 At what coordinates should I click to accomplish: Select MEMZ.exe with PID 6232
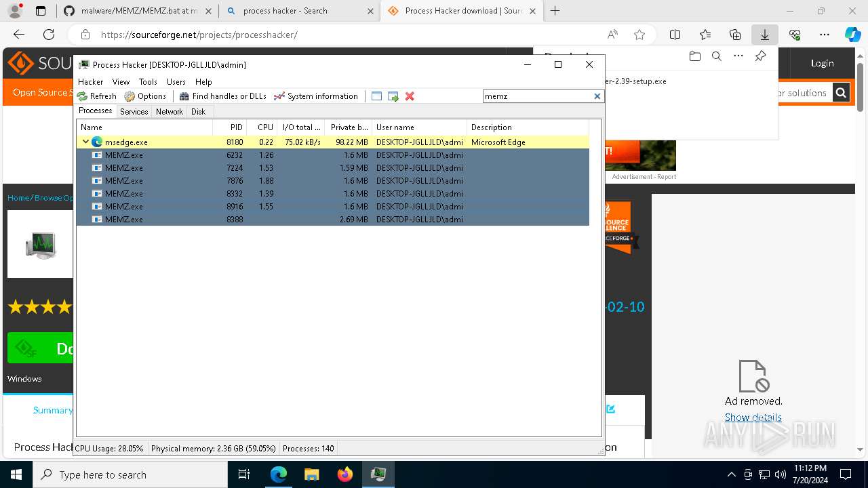[x=332, y=155]
